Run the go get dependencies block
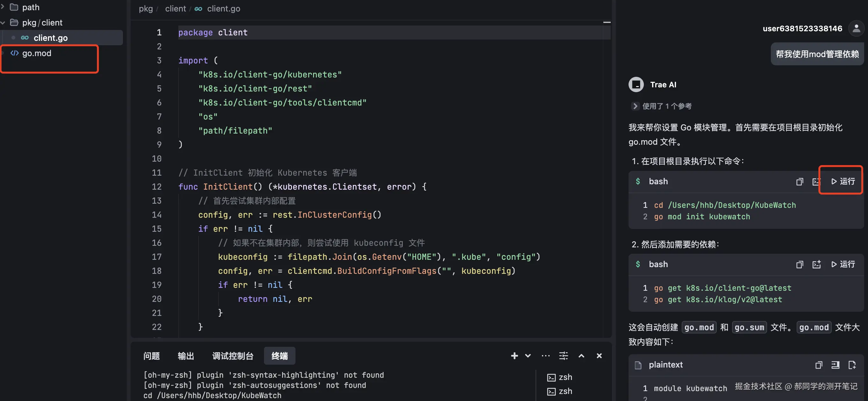This screenshot has height=401, width=868. [843, 264]
